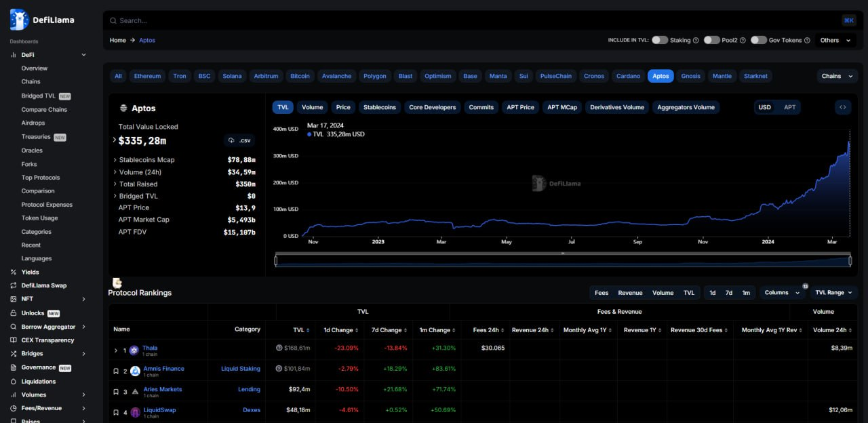
Task: Select the Ethereum chain tab
Action: click(x=147, y=76)
